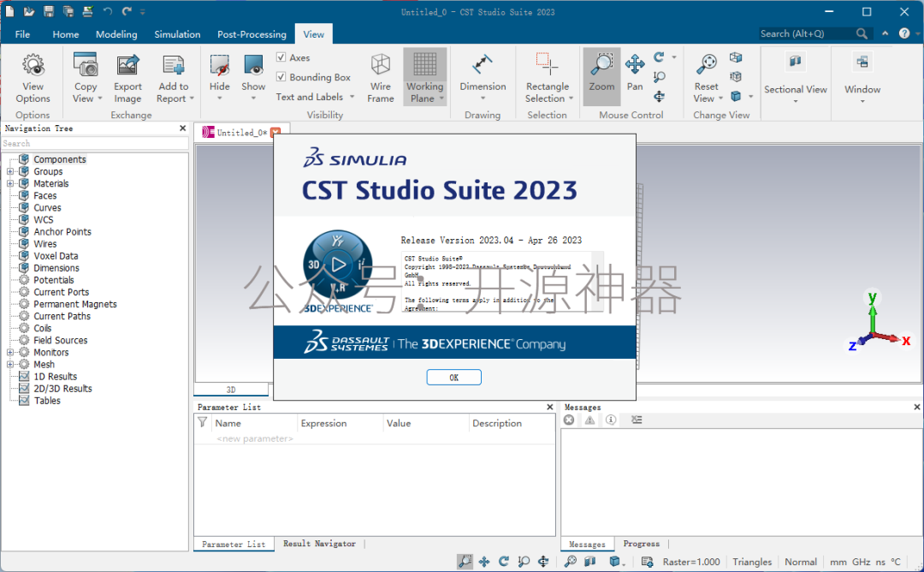
Task: Switch to the Home ribbon tab
Action: 65,34
